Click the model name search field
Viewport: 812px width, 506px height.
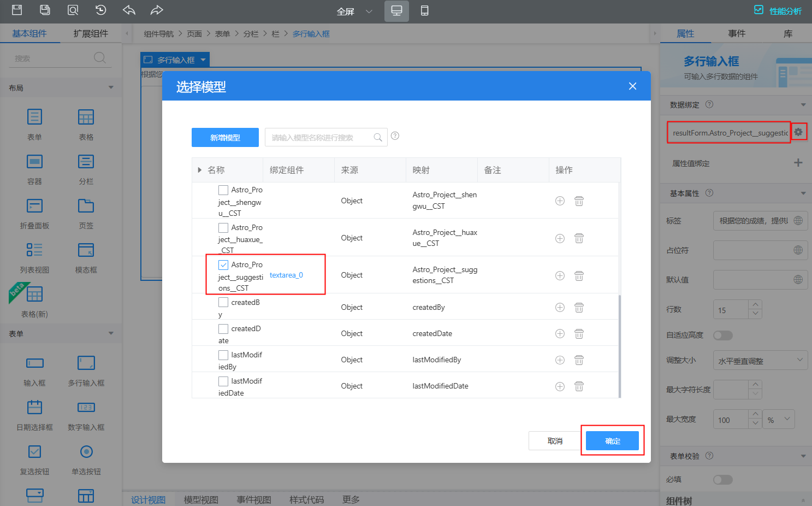point(319,138)
